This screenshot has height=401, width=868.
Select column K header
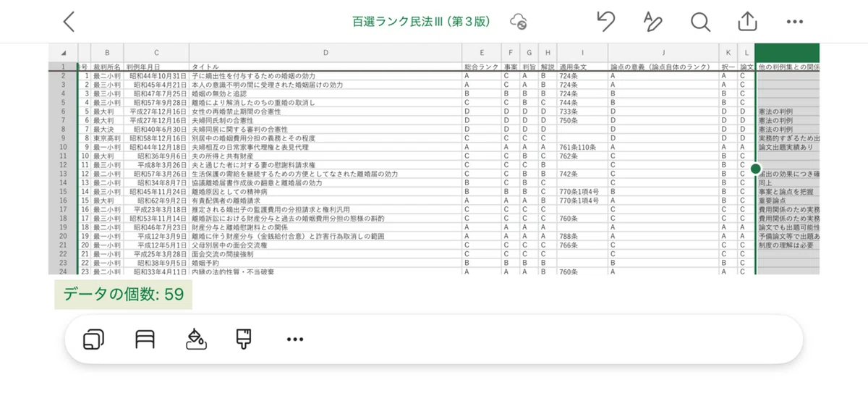click(728, 53)
